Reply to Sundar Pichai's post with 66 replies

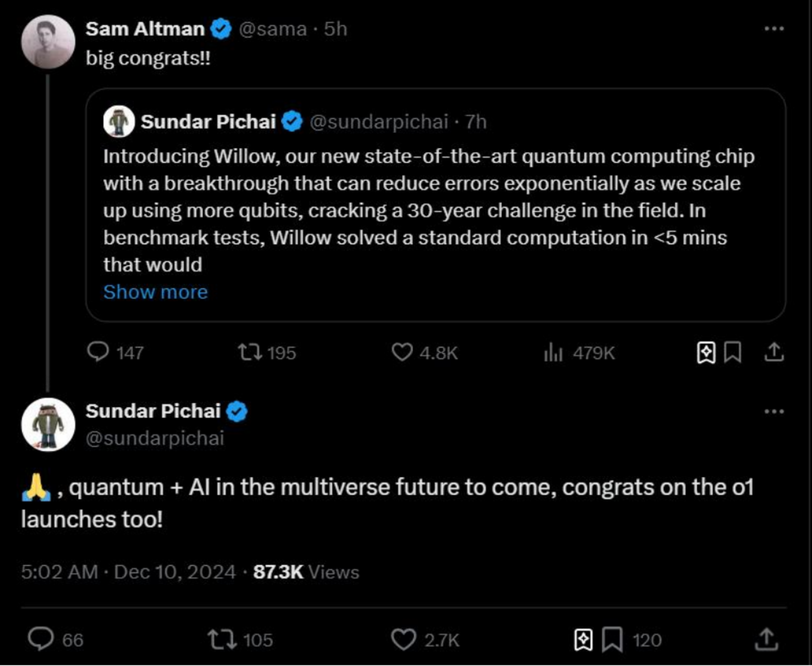click(x=41, y=639)
